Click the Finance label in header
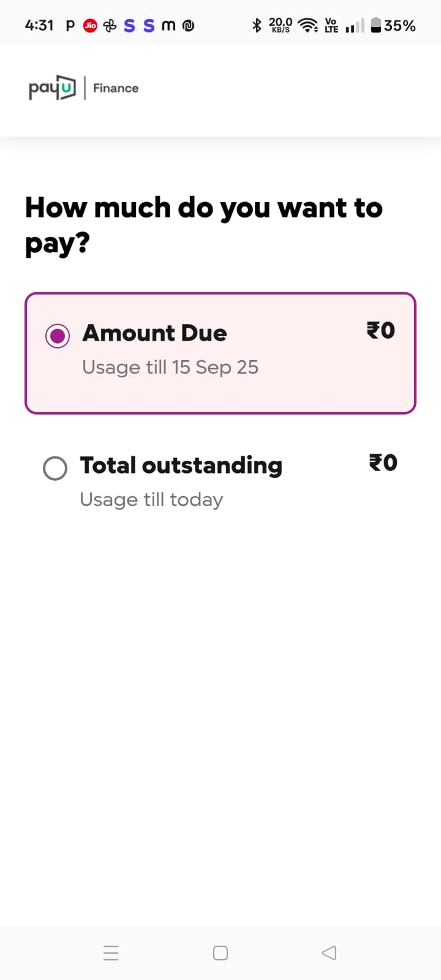Viewport: 441px width, 980px height. point(116,88)
